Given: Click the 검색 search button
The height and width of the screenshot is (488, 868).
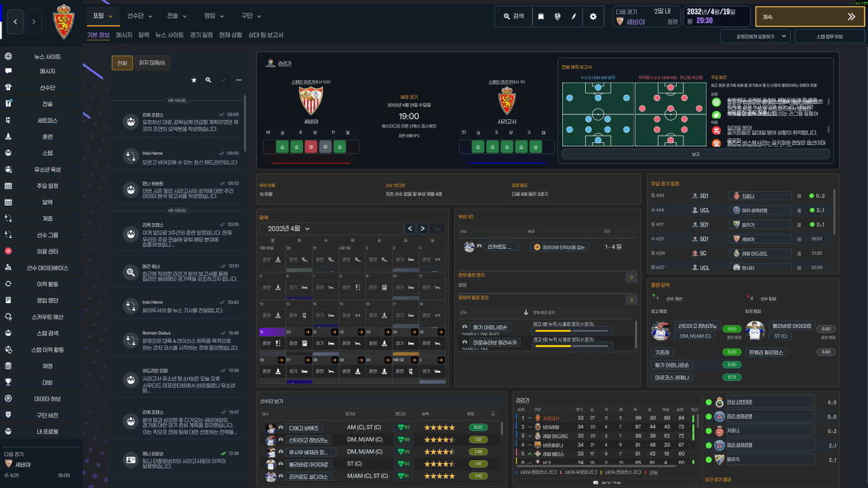Looking at the screenshot, I should [x=513, y=16].
